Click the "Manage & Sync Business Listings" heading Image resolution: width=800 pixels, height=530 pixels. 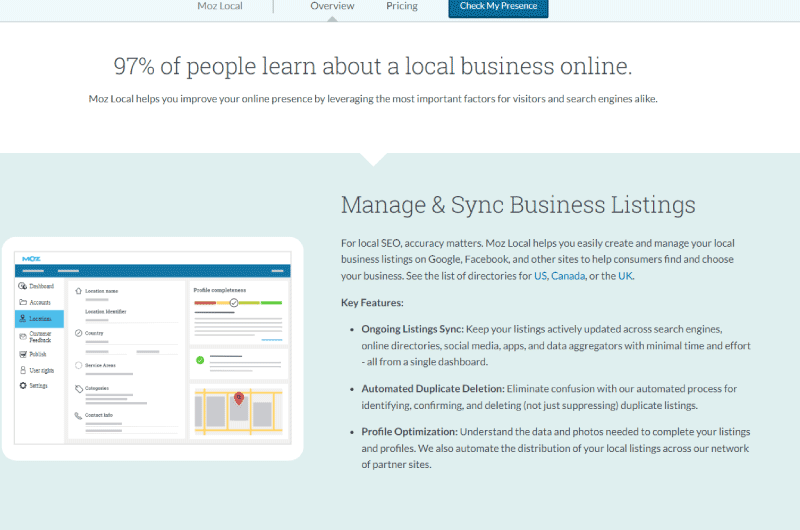(518, 205)
